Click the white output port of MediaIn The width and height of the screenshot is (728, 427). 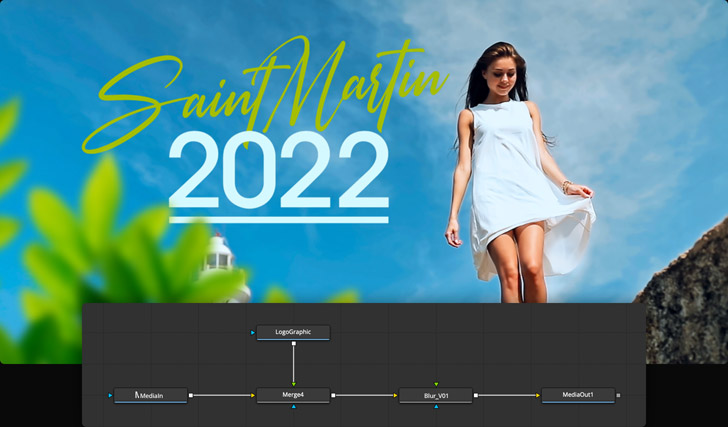point(191,395)
